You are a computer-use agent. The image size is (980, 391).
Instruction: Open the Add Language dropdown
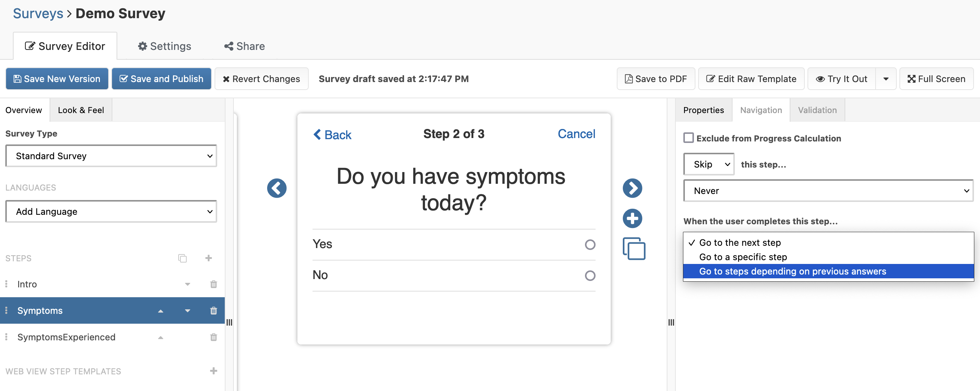[x=111, y=211]
